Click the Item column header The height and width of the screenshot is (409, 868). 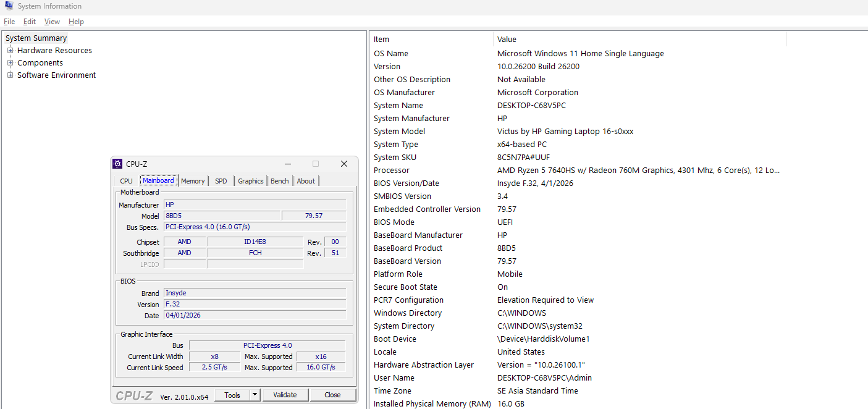coord(432,39)
